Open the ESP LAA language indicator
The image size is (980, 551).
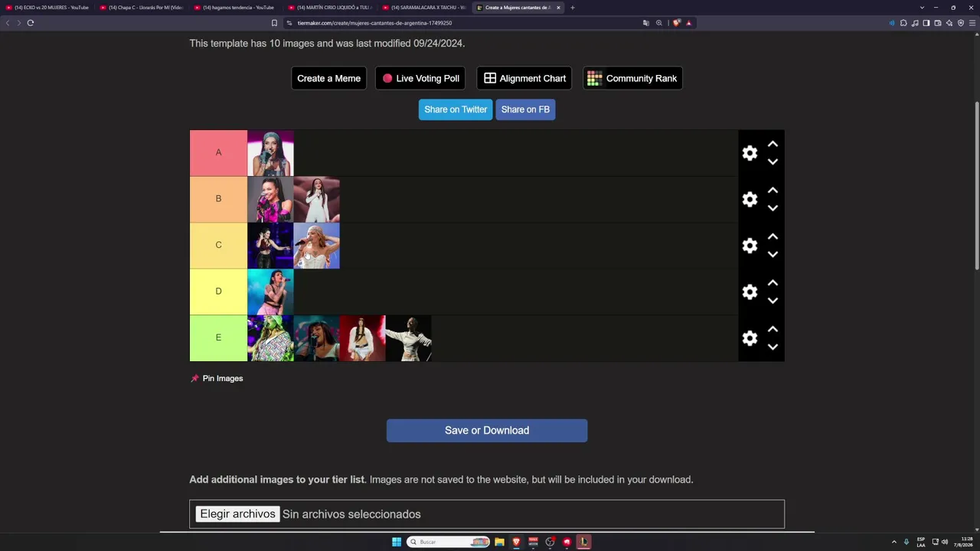pyautogui.click(x=921, y=542)
